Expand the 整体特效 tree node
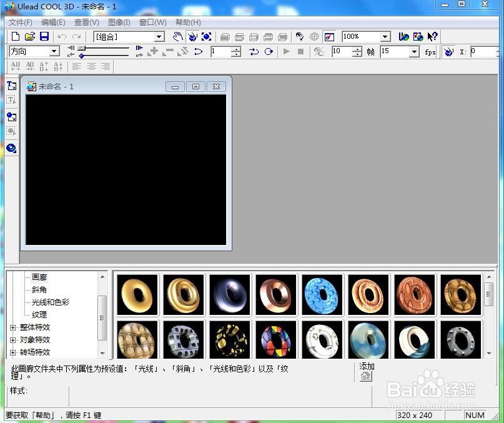 coord(13,327)
